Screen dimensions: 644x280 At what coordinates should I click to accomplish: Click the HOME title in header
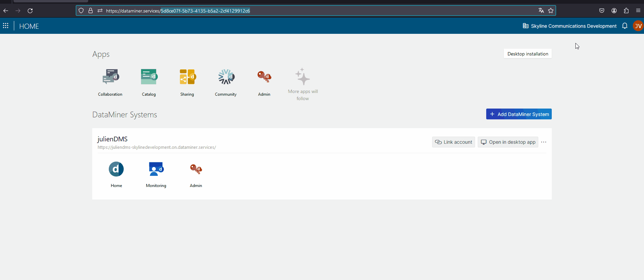point(29,26)
